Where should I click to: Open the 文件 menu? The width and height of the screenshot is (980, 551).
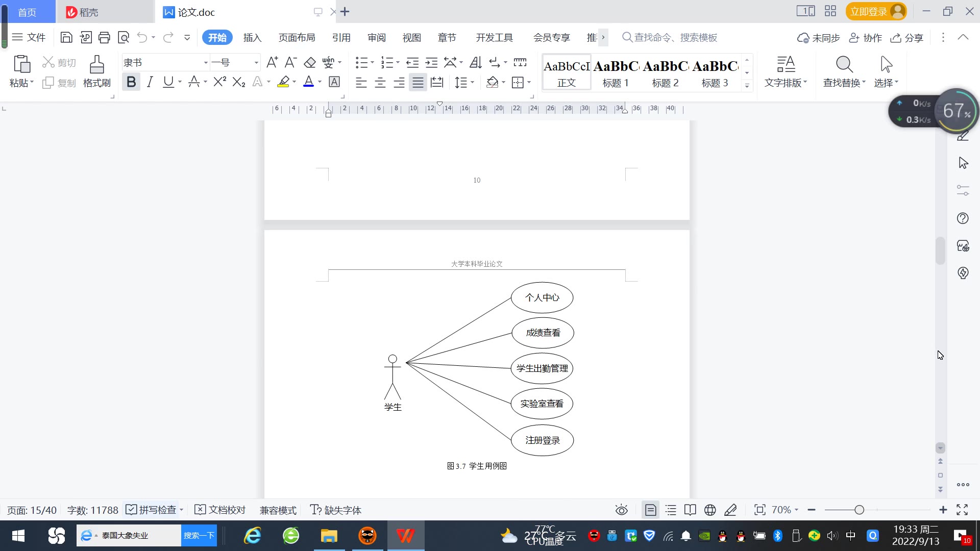coord(29,37)
